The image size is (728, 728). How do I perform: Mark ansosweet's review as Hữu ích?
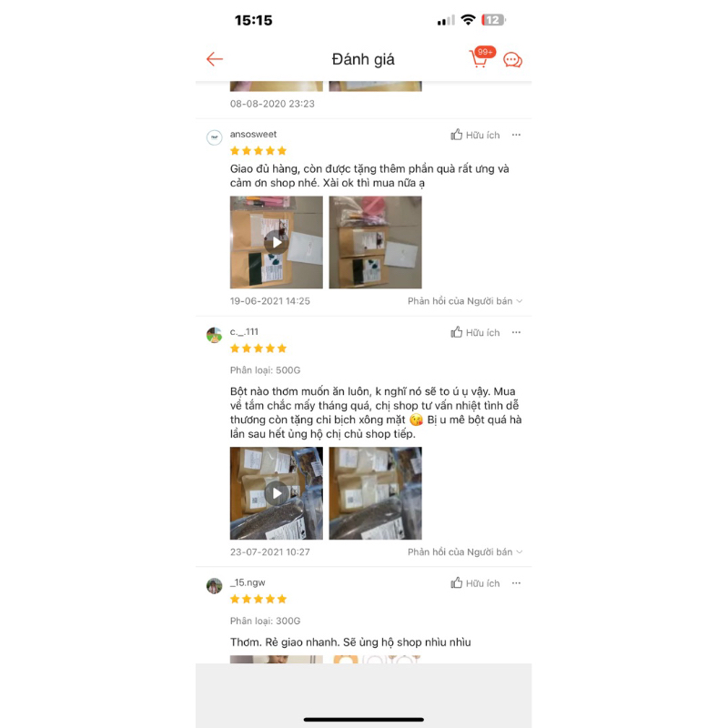tap(475, 135)
